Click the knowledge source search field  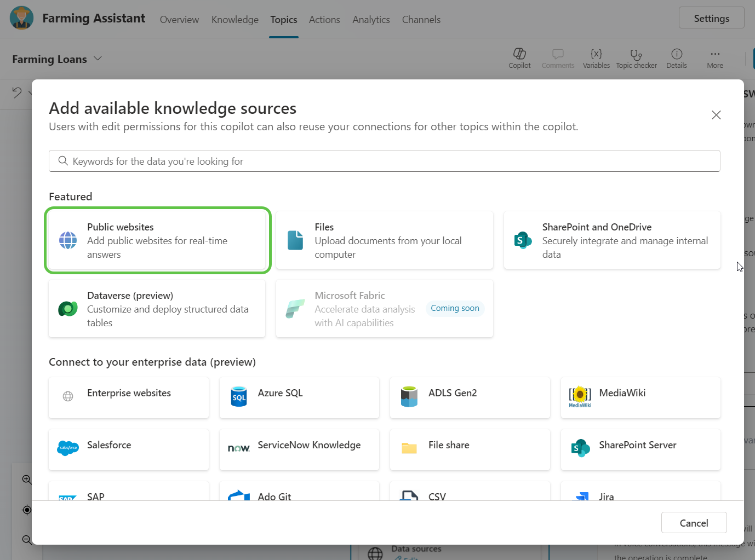pos(384,161)
